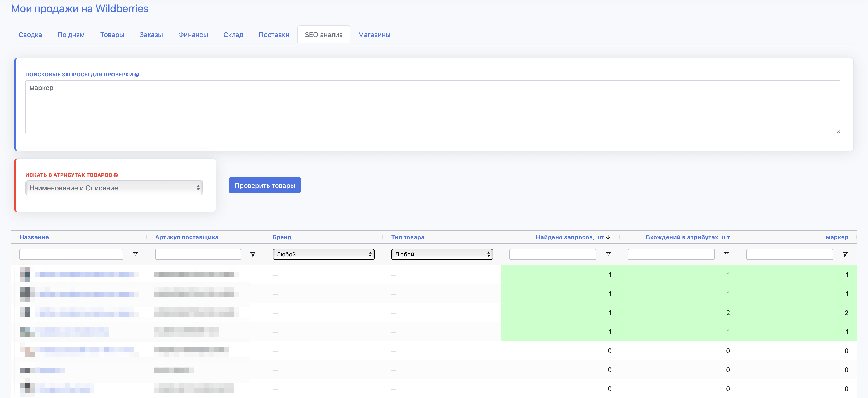
Task: Click the sort arrow on Найдено запросов, шт
Action: click(609, 237)
